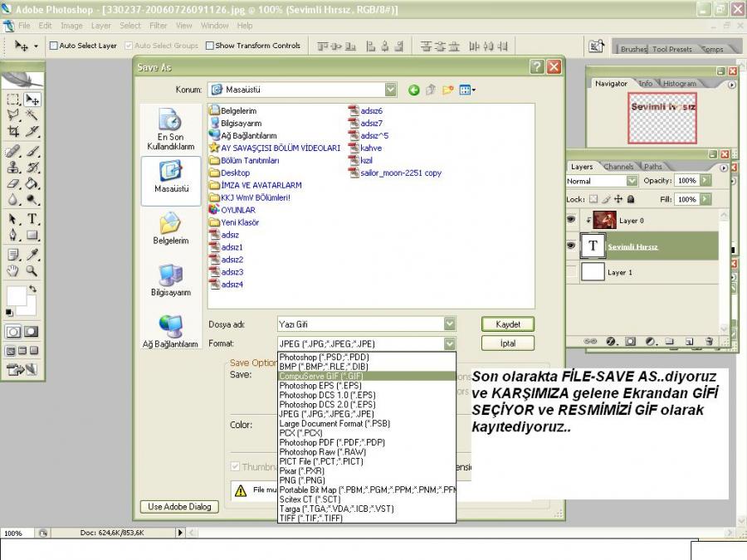Switch to the Histogram tab
The image size is (747, 560).
(x=679, y=83)
